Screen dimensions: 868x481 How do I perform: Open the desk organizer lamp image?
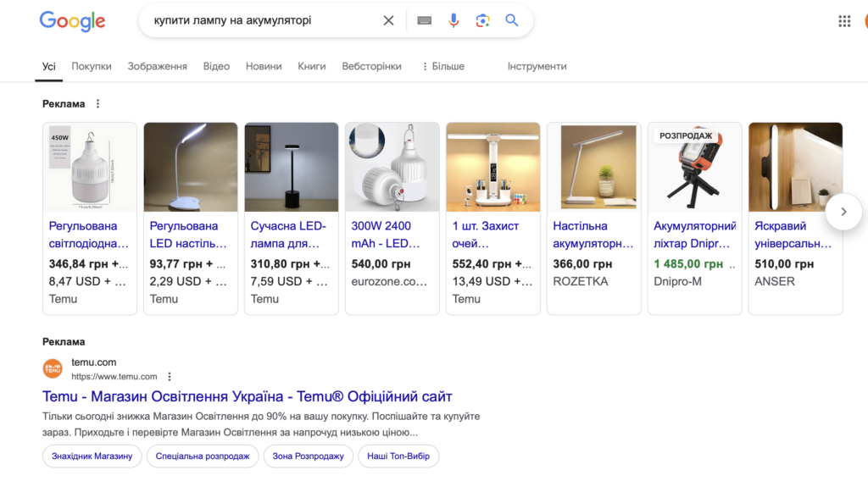(x=492, y=167)
